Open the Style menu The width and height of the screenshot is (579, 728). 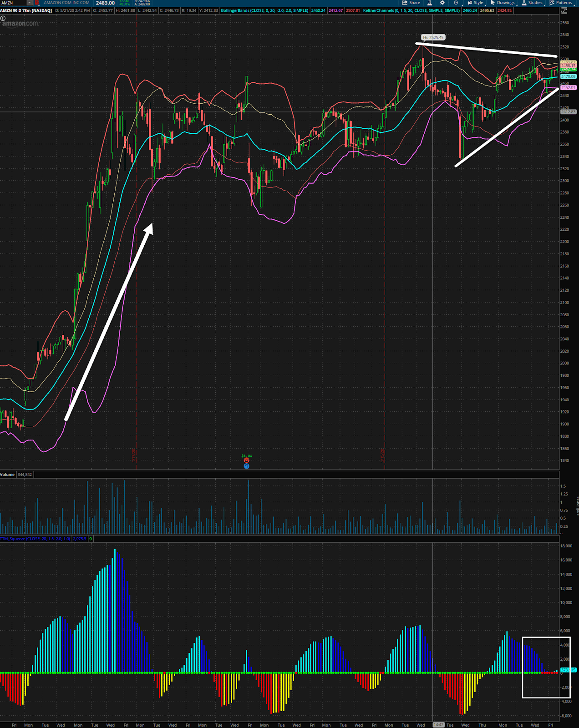[x=475, y=3]
